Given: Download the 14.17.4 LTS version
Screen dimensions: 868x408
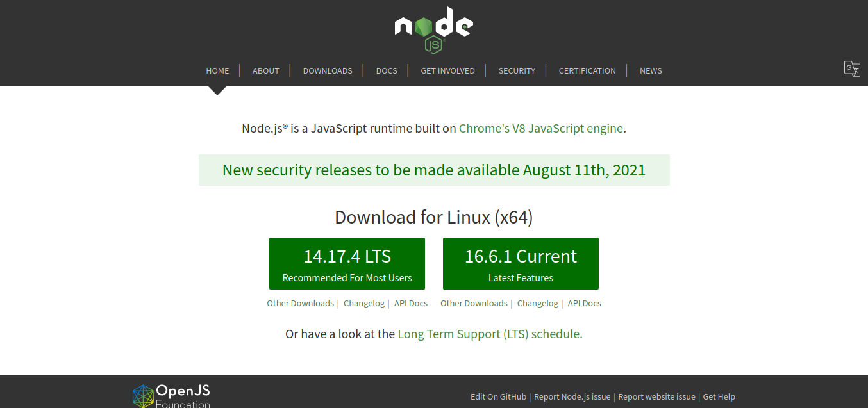Looking at the screenshot, I should pyautogui.click(x=347, y=263).
